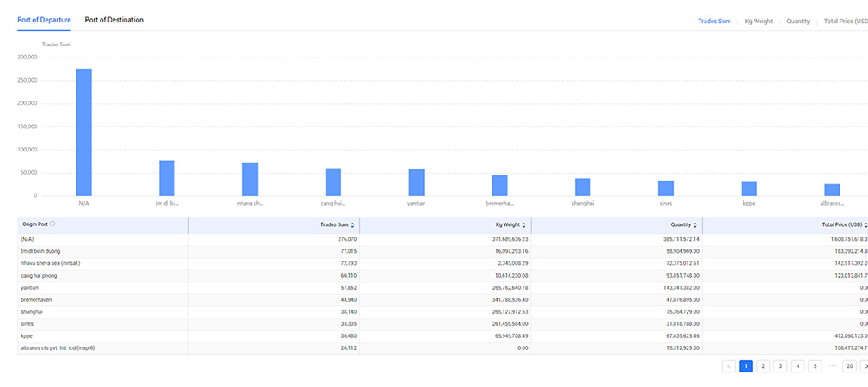Show Quantity chart metric
Image resolution: width=868 pixels, height=387 pixels.
(798, 21)
